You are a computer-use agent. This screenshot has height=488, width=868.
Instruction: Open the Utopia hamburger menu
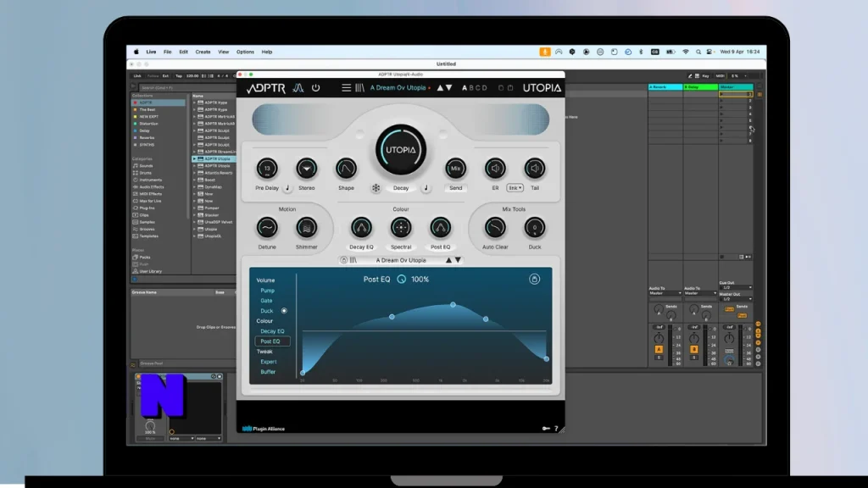346,87
